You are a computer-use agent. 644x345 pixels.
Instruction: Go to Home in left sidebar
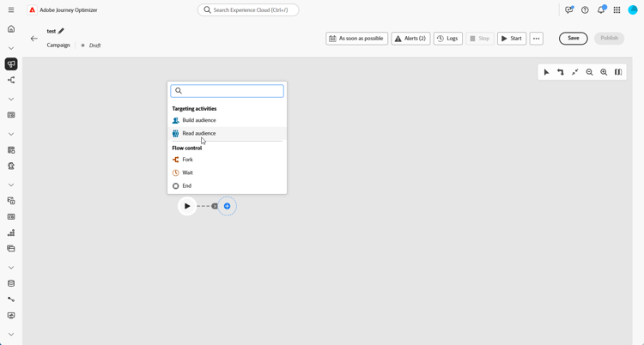(11, 29)
